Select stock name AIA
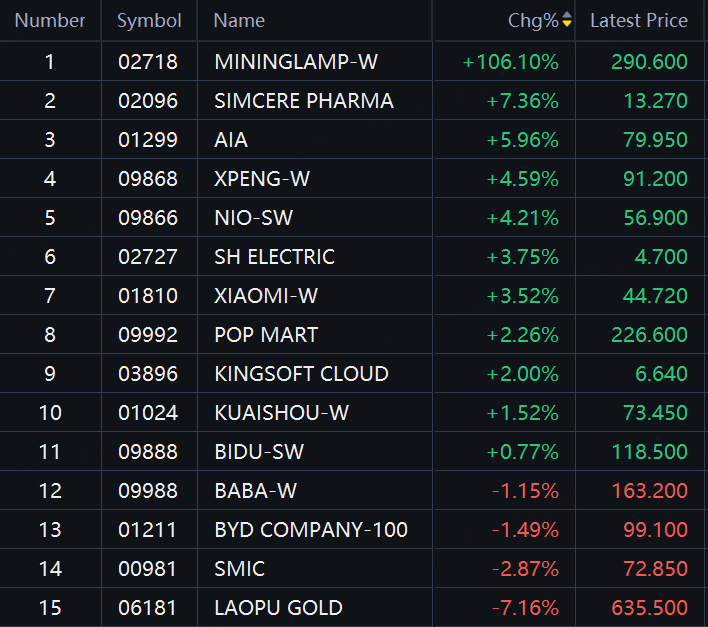Image resolution: width=708 pixels, height=627 pixels. click(x=231, y=140)
